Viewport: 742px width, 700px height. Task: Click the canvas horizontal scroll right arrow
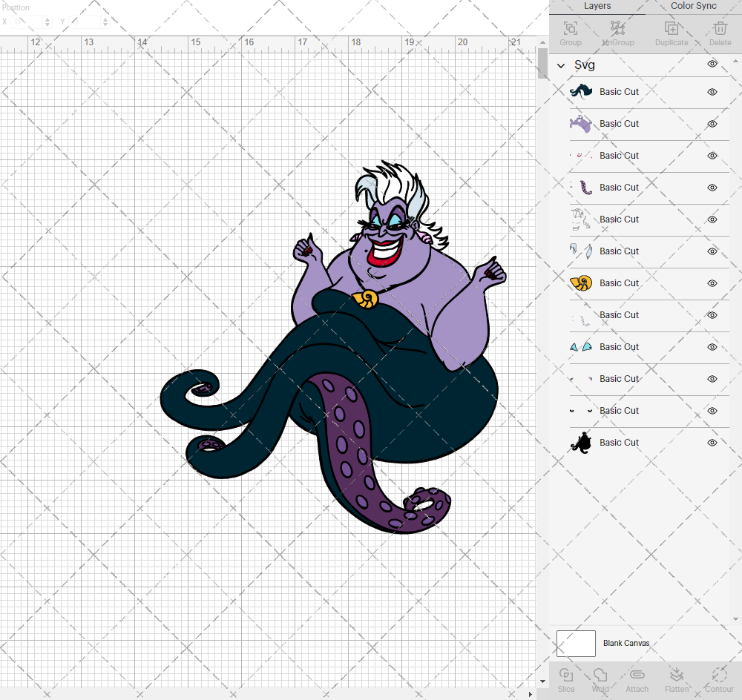[x=530, y=695]
